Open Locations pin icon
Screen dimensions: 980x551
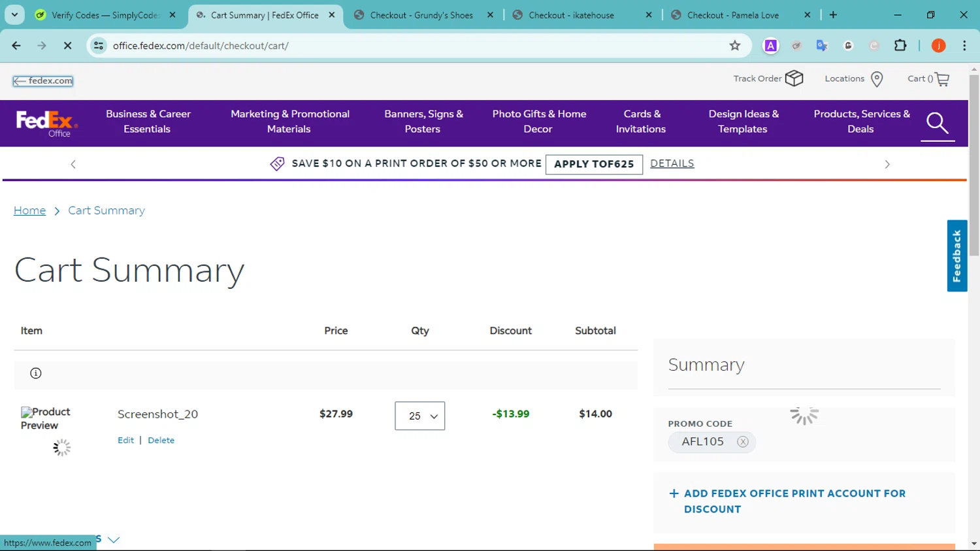tap(877, 79)
